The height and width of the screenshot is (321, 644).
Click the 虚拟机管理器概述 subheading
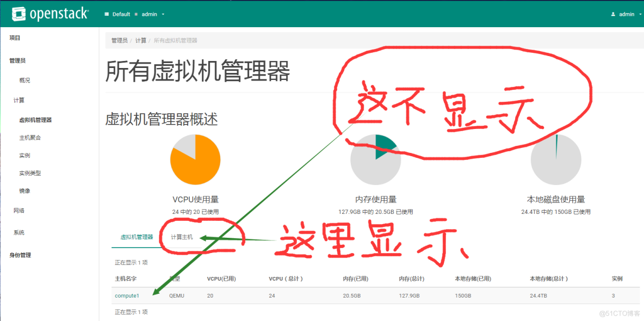tap(162, 120)
